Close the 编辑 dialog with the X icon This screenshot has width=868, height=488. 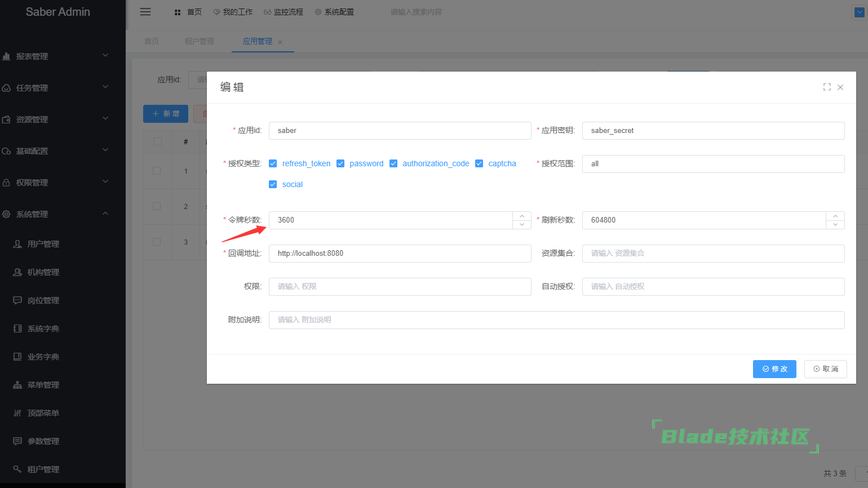click(840, 87)
